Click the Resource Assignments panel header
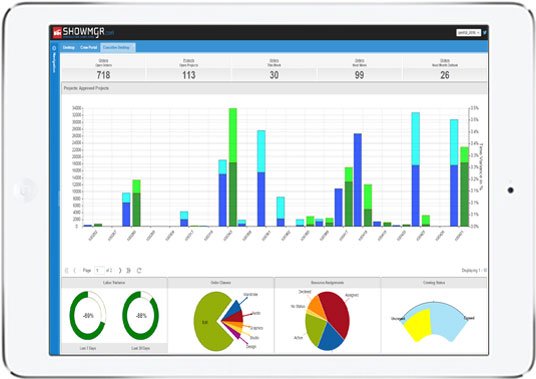Image resolution: width=536 pixels, height=379 pixels. point(327,283)
